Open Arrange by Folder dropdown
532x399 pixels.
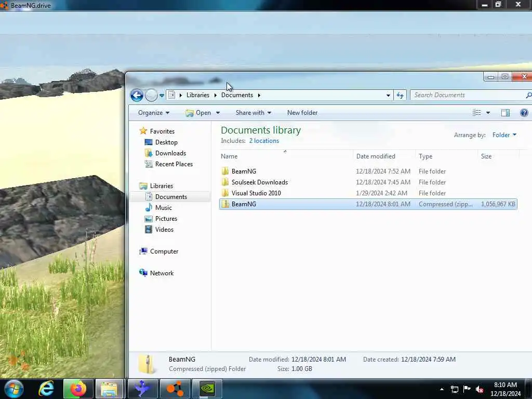504,135
